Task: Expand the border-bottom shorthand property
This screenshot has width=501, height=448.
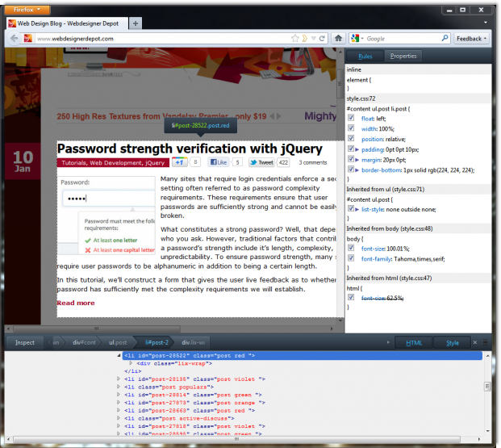Action: pyautogui.click(x=357, y=170)
